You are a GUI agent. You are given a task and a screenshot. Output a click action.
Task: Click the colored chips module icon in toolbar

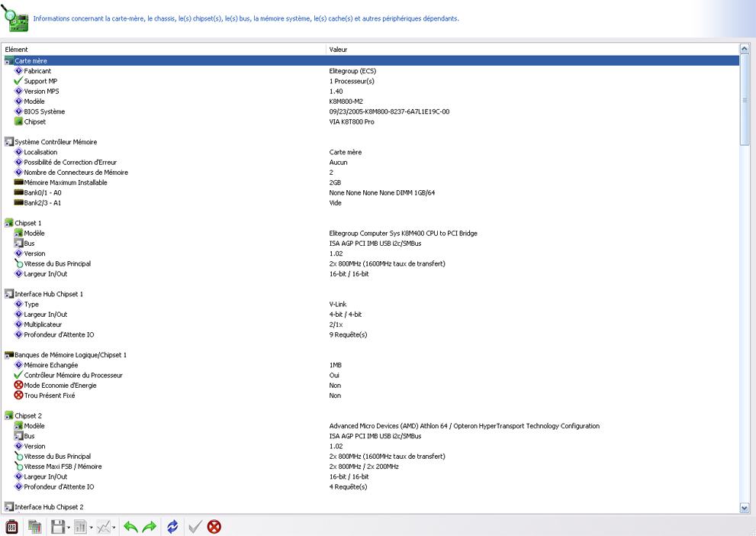34,527
